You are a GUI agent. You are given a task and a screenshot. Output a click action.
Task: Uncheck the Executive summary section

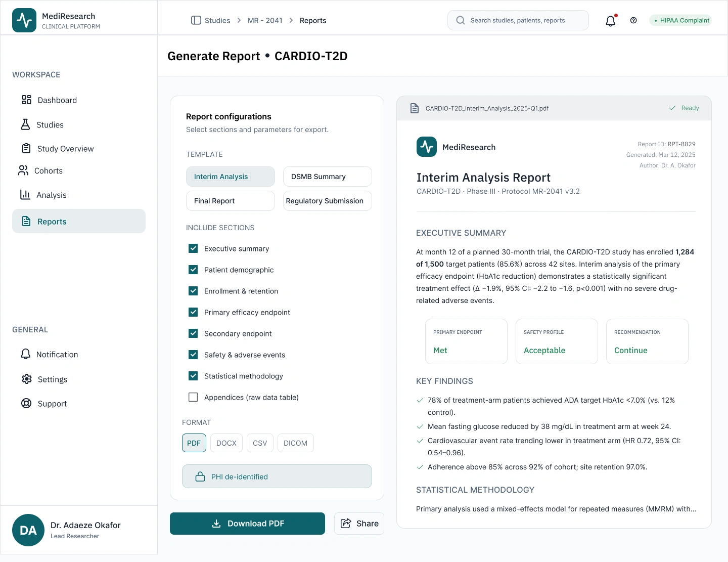[193, 248]
